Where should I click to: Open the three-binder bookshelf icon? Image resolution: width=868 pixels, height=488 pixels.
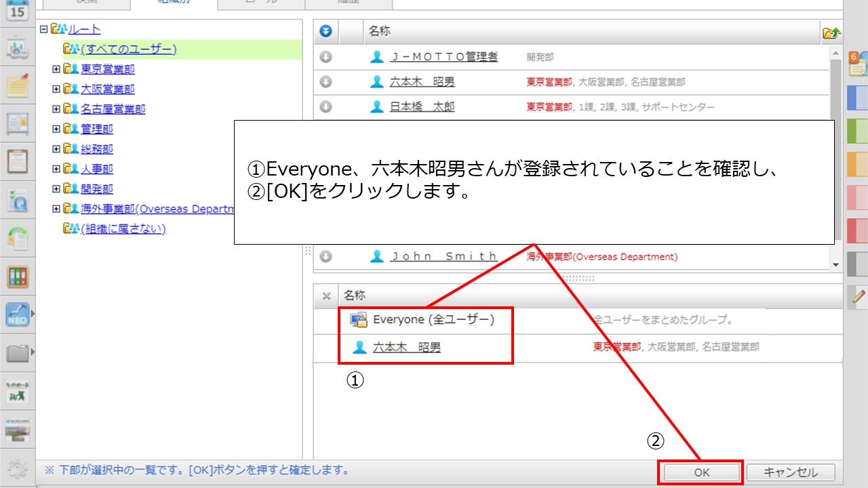tap(17, 276)
